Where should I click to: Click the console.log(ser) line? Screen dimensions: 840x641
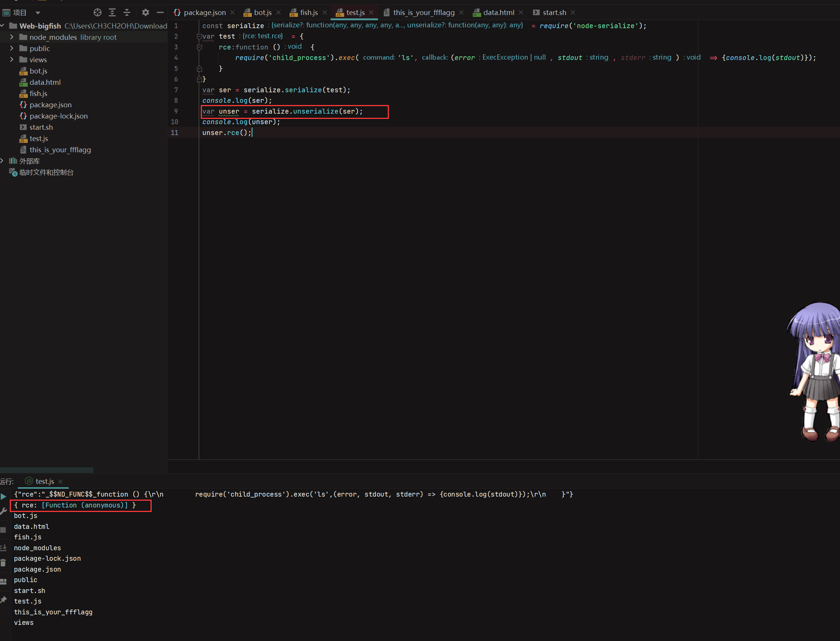(x=237, y=101)
